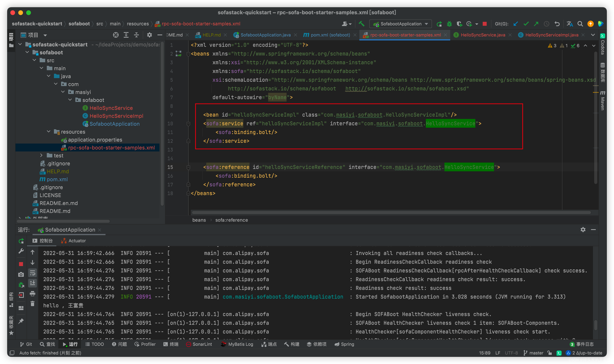Open the translate plugin icon
Viewport: 614px width, 364px height.
pyautogui.click(x=570, y=24)
